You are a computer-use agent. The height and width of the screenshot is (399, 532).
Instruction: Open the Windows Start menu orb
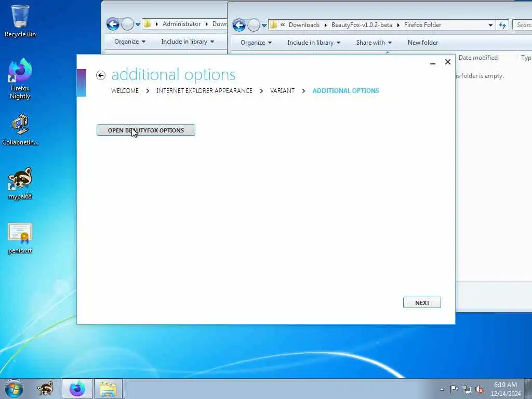[14, 389]
